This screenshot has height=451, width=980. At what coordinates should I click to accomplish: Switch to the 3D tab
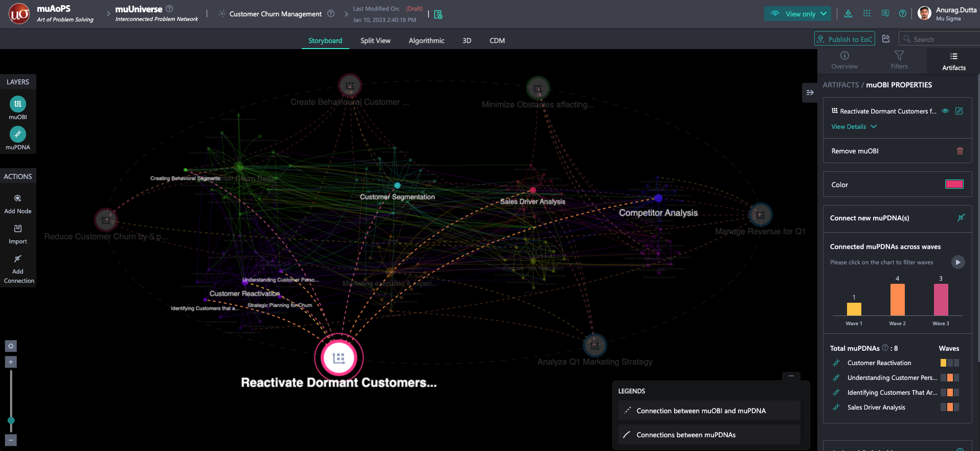tap(467, 40)
